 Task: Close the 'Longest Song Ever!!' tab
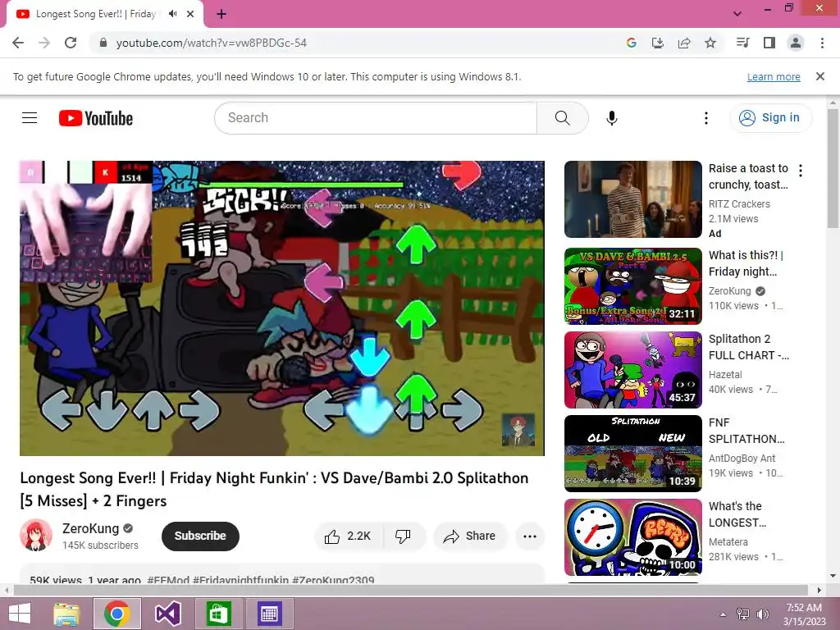pos(190,14)
